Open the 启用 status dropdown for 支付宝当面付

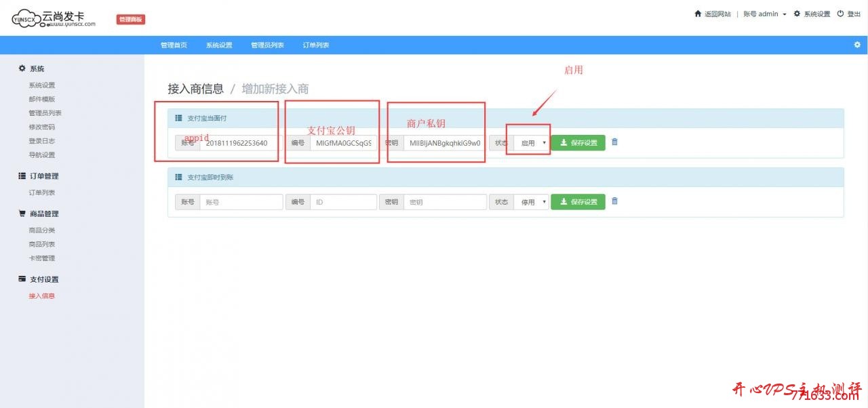click(x=532, y=143)
